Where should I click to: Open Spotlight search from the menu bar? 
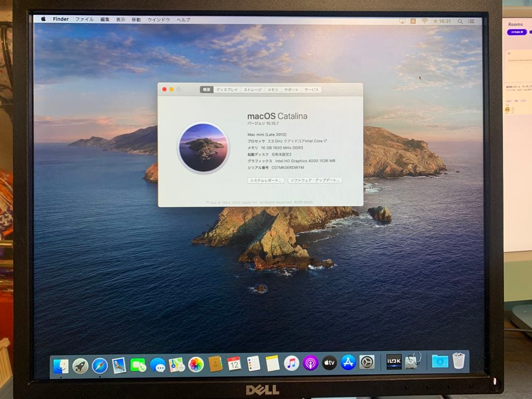(x=460, y=21)
